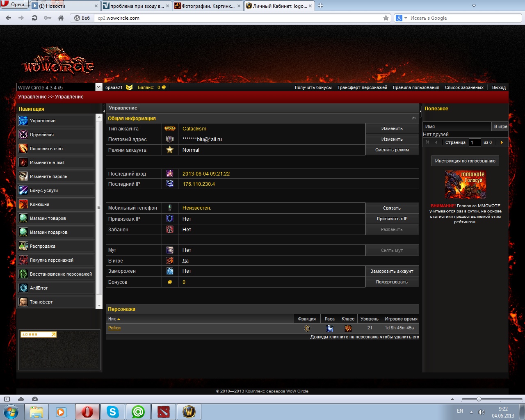Click the Магазин подарков icon
This screenshot has width=525, height=420.
click(x=23, y=232)
